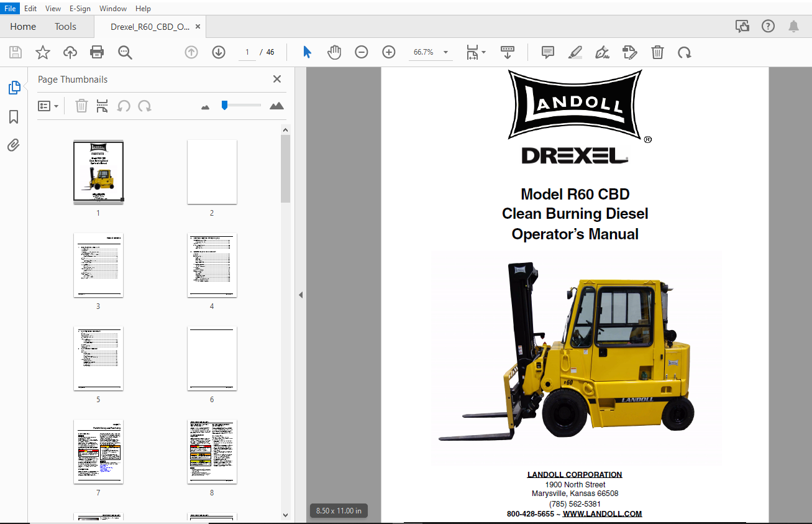Image resolution: width=812 pixels, height=524 pixels.
Task: Select page 6 thumbnail
Action: pyautogui.click(x=212, y=359)
